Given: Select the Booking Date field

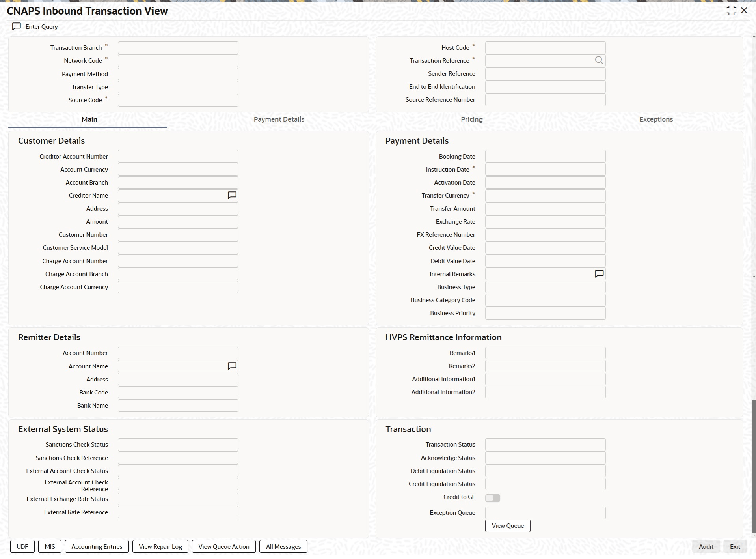Looking at the screenshot, I should click(x=546, y=156).
